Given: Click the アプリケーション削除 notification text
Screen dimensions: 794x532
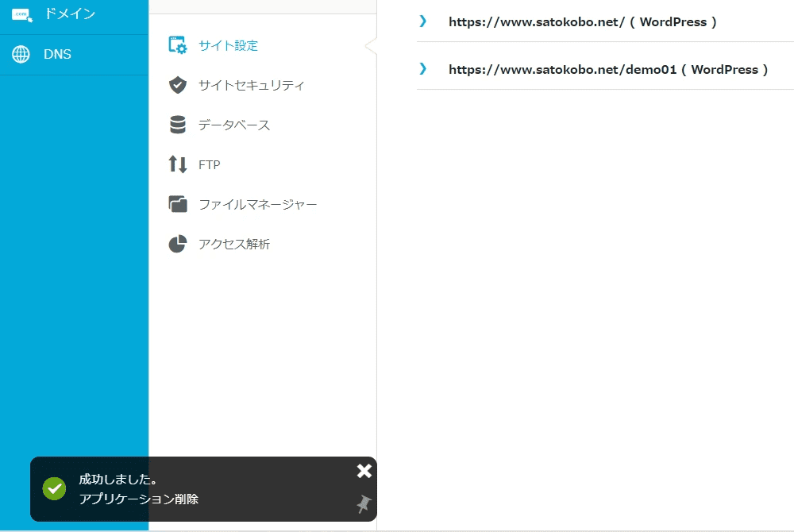Looking at the screenshot, I should pyautogui.click(x=139, y=499).
